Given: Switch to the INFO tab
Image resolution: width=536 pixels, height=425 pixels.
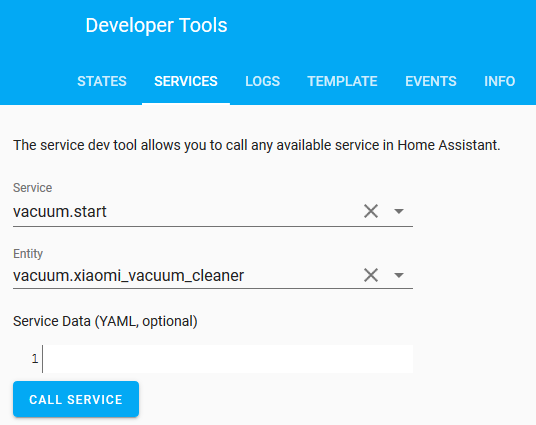Looking at the screenshot, I should coord(499,81).
